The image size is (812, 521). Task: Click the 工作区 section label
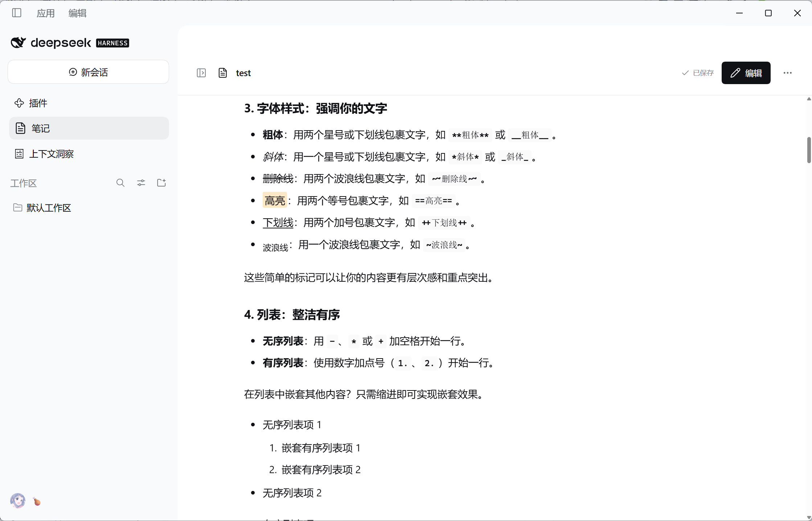pos(24,183)
